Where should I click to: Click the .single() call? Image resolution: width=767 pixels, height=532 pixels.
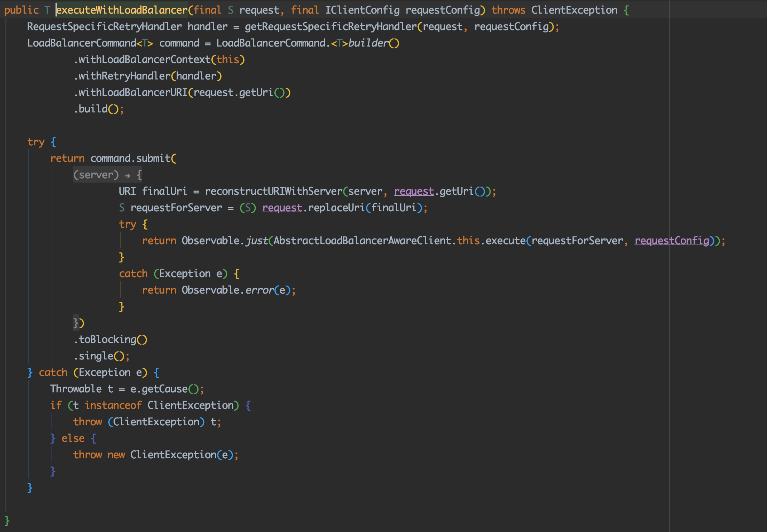(96, 356)
